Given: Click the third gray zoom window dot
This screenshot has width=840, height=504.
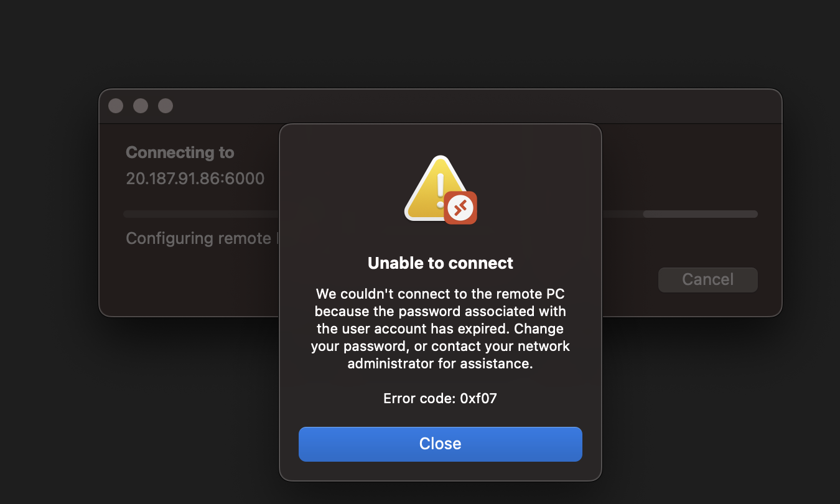Looking at the screenshot, I should coord(166,106).
